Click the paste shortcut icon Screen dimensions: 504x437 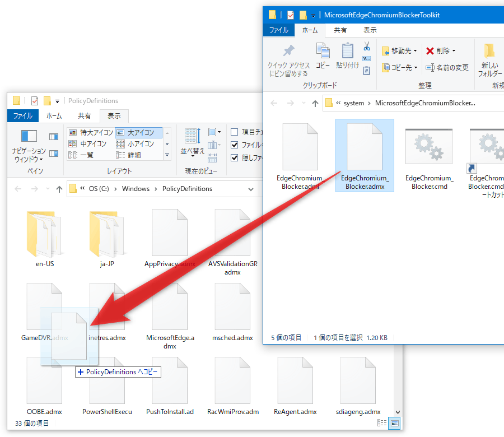[366, 71]
